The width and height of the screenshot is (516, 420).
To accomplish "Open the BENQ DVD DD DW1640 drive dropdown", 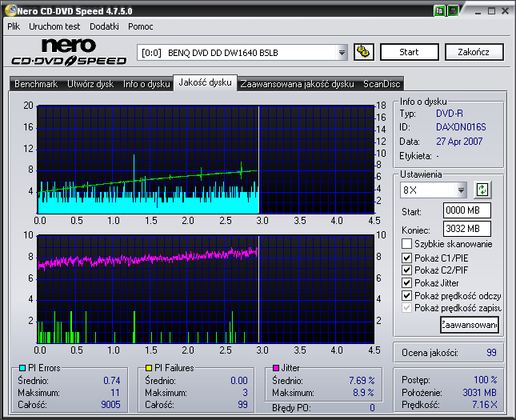I will [342, 53].
